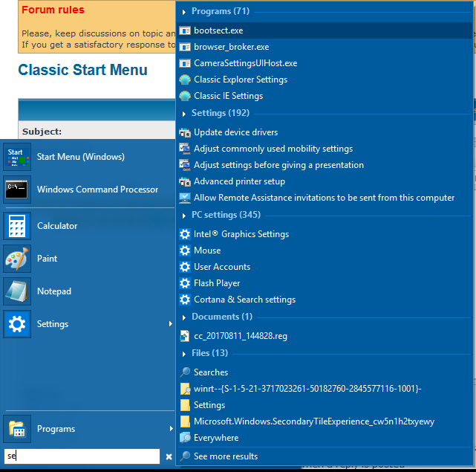Screen dimensions: 476x472
Task: Click the Calculator icon
Action: 17,226
